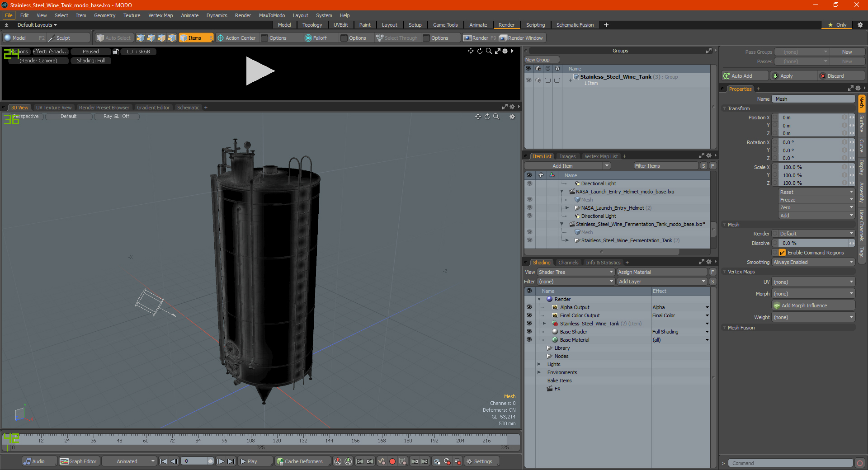Activate Items selection mode

click(196, 38)
